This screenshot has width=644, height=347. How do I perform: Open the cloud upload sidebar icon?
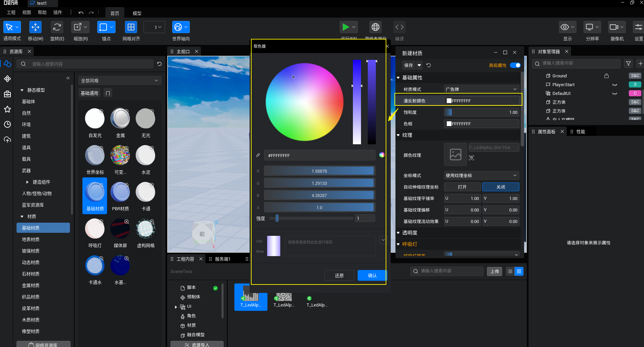coord(7,140)
